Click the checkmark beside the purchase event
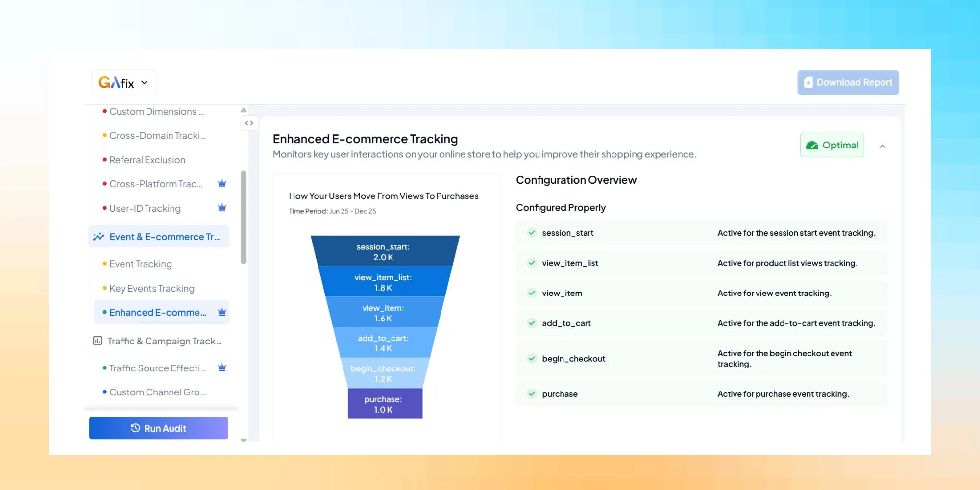 [x=532, y=393]
